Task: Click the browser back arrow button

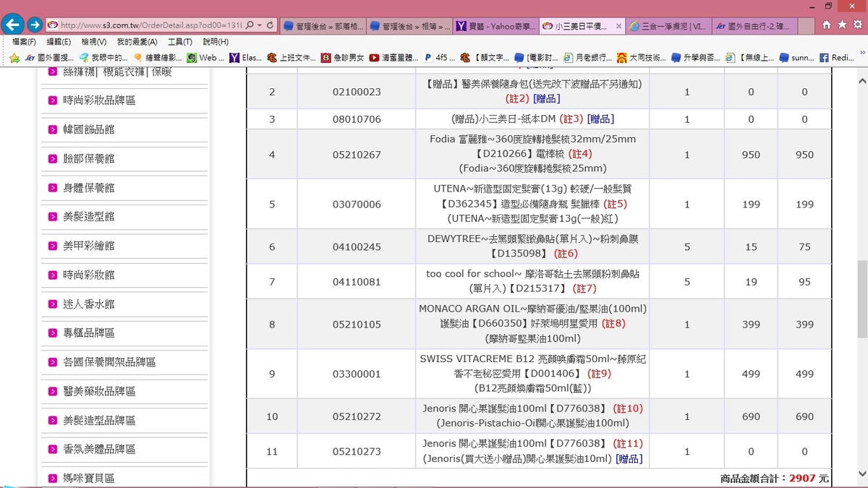Action: pos(12,25)
